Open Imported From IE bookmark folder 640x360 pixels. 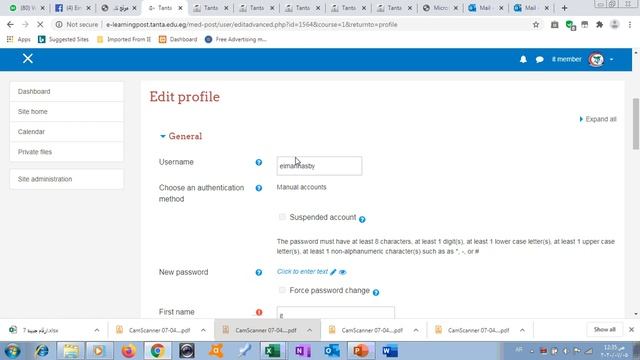(x=124, y=40)
